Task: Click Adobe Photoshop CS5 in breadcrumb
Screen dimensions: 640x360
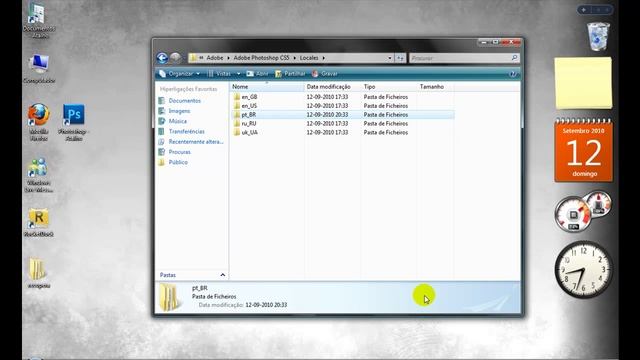Action: tap(261, 58)
